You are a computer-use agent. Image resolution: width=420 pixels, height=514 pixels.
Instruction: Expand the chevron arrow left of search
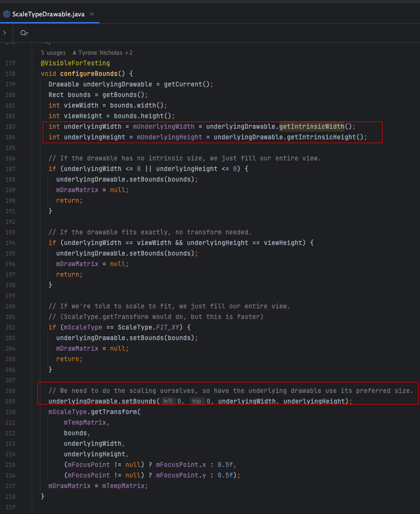point(5,33)
